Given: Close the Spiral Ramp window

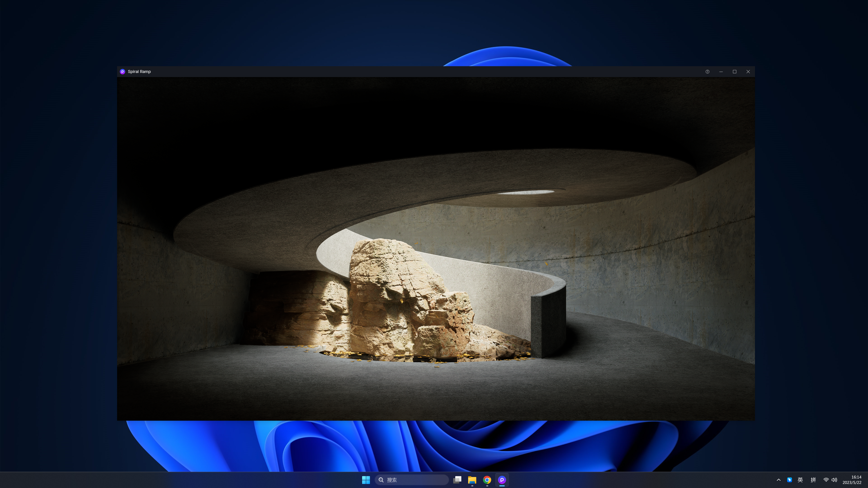Looking at the screenshot, I should pos(748,71).
